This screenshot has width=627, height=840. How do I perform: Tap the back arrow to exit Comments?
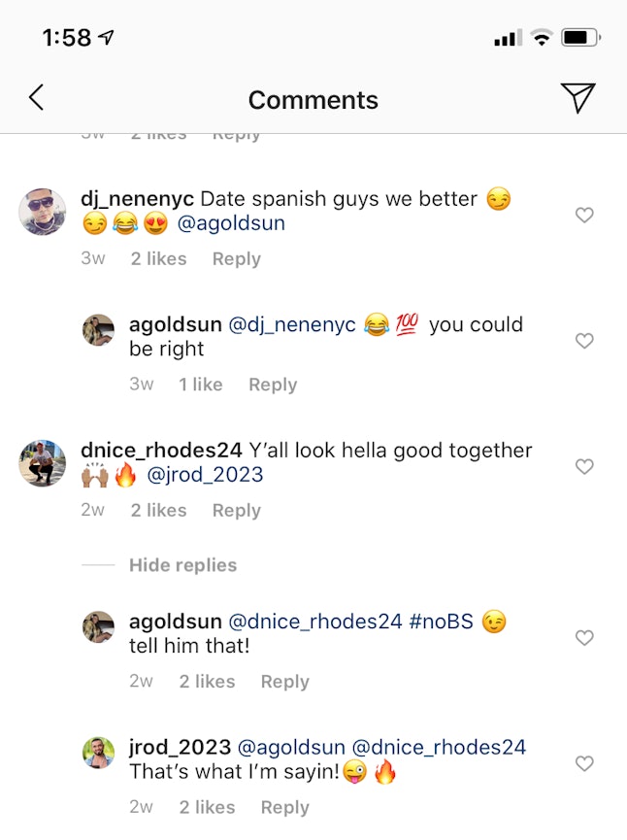point(36,97)
